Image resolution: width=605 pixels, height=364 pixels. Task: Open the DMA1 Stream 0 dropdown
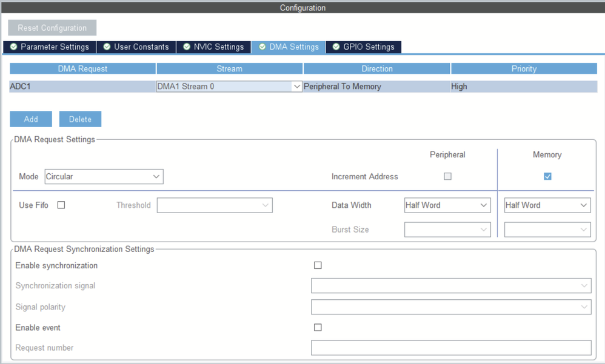(x=229, y=87)
